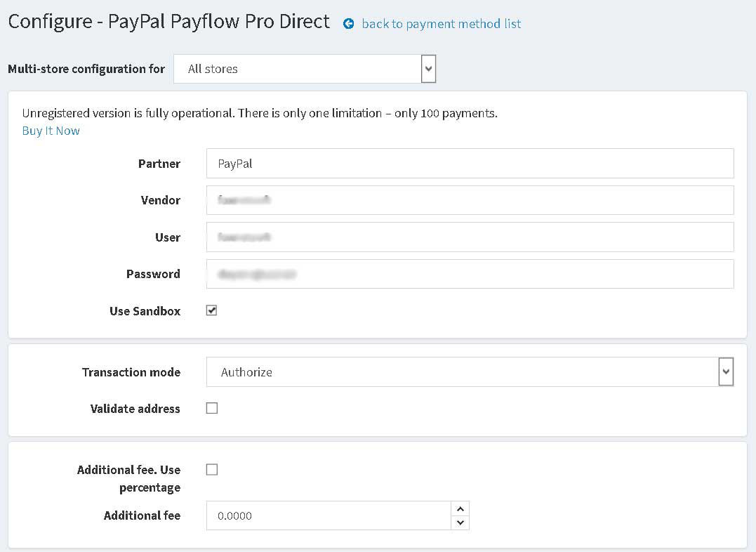
Task: Click the Validate address label
Action: (x=135, y=409)
